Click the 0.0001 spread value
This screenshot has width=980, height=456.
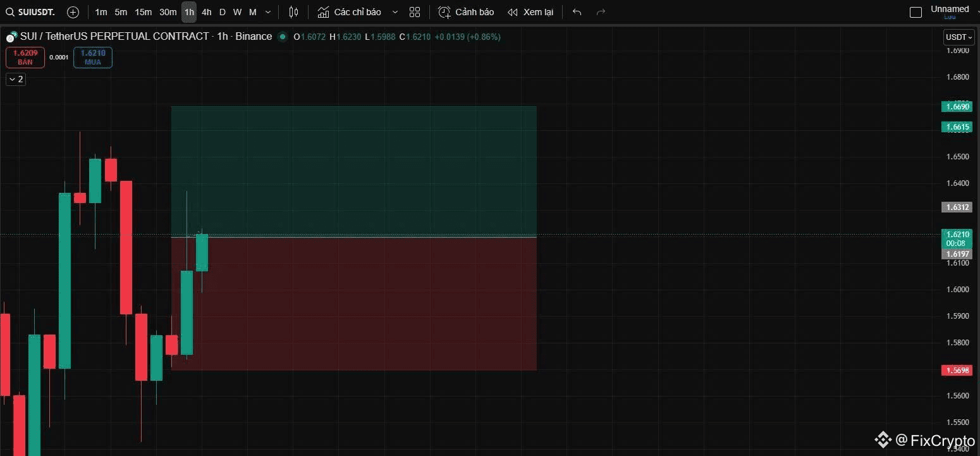click(59, 58)
